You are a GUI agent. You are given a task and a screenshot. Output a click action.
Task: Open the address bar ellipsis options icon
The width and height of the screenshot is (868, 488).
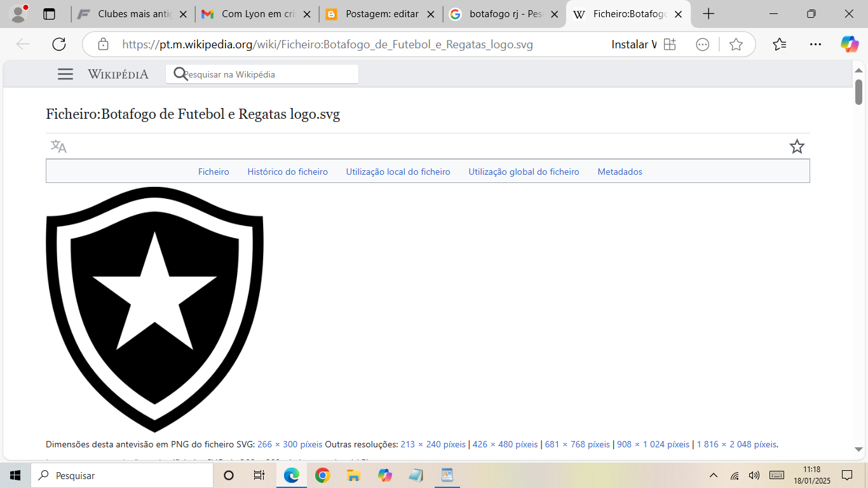click(702, 44)
